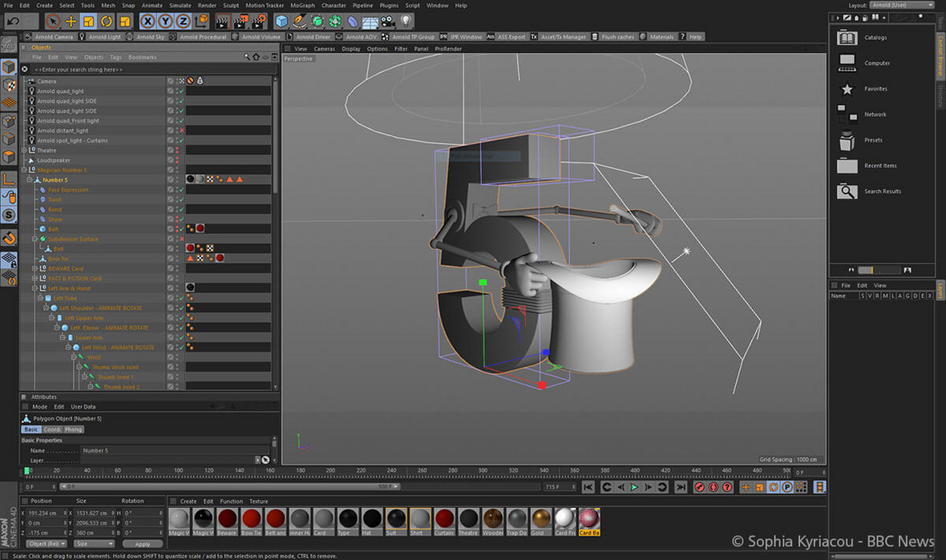Screen dimensions: 946x560
Task: Open the Layout dropdown at the top right
Action: pos(901,6)
